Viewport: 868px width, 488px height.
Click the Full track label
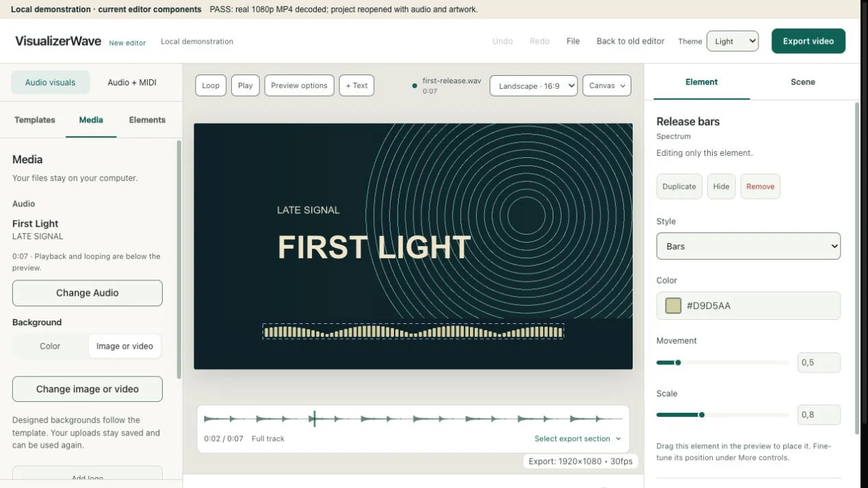(268, 439)
